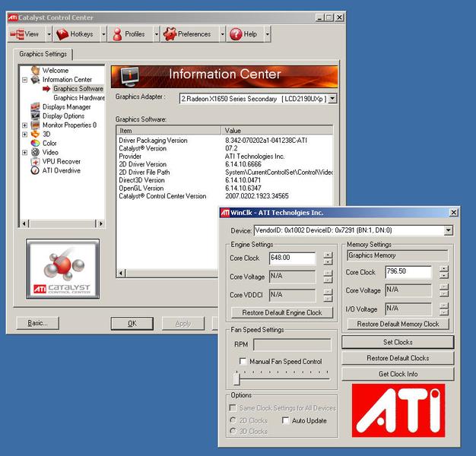This screenshot has width=476, height=456.
Task: Click the Display Options icon
Action: [35, 116]
